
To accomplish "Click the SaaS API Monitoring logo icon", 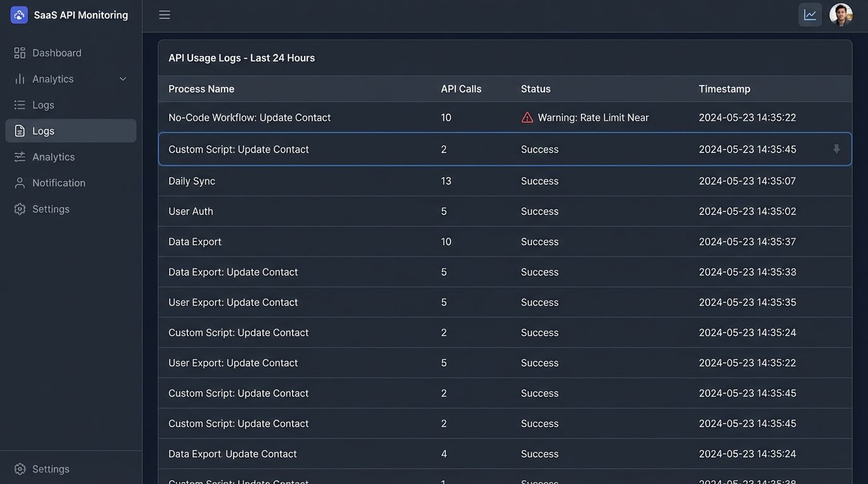I will pyautogui.click(x=18, y=14).
